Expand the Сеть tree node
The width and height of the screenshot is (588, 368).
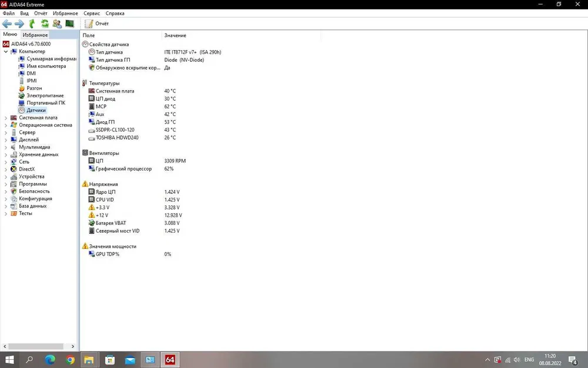(6, 162)
